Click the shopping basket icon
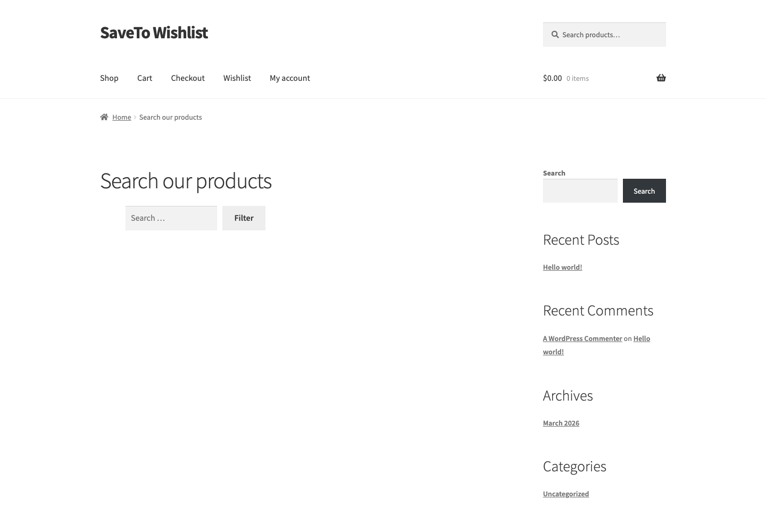 pyautogui.click(x=661, y=78)
